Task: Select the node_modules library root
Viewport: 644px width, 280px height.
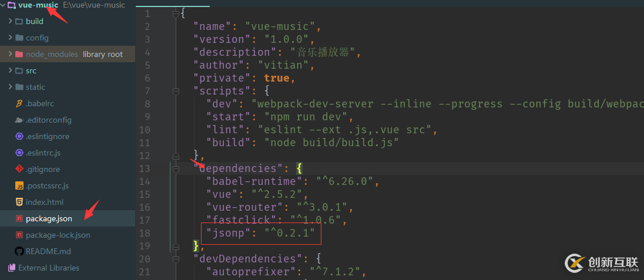Action: 74,54
